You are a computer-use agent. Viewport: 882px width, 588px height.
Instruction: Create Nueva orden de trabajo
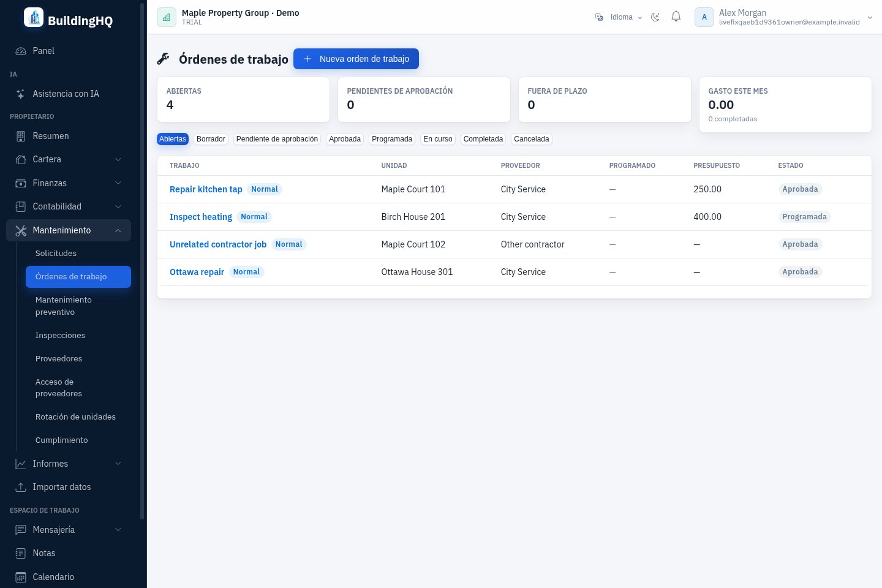tap(356, 59)
